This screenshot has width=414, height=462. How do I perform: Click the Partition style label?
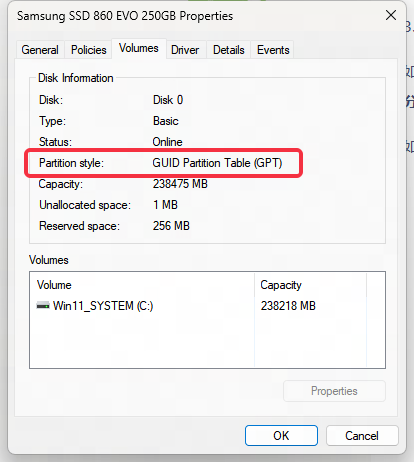71,163
